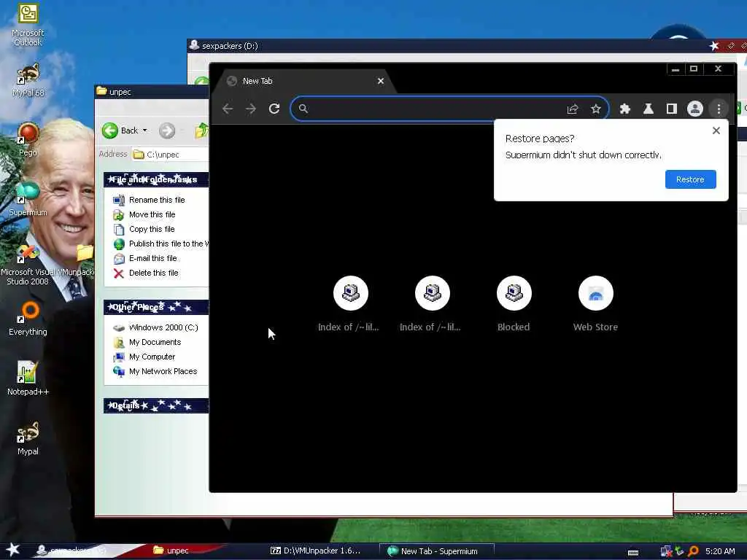The width and height of the screenshot is (747, 560).
Task: Switch to D:\VMUnpacker 1.6 taskbar button
Action: click(x=315, y=551)
